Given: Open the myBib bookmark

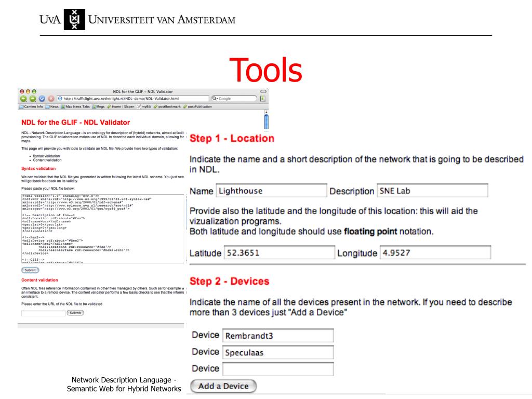Looking at the screenshot, I should 144,107.
